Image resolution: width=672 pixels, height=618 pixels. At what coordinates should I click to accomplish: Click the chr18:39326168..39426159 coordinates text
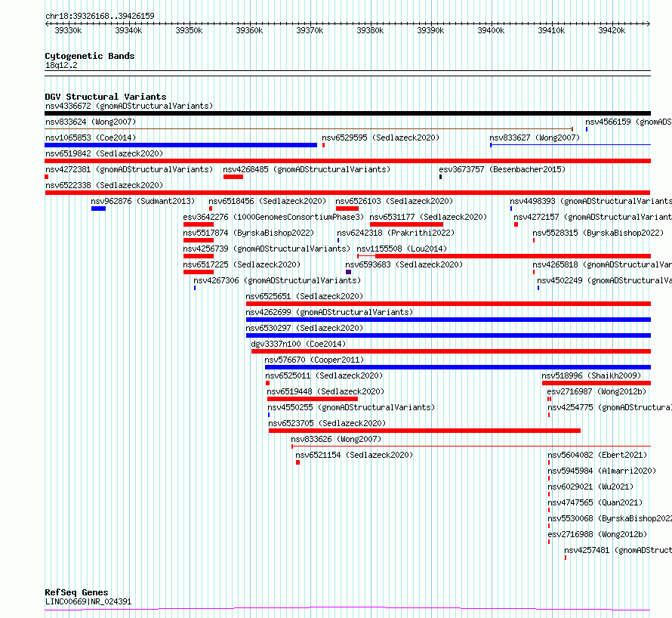pos(100,16)
